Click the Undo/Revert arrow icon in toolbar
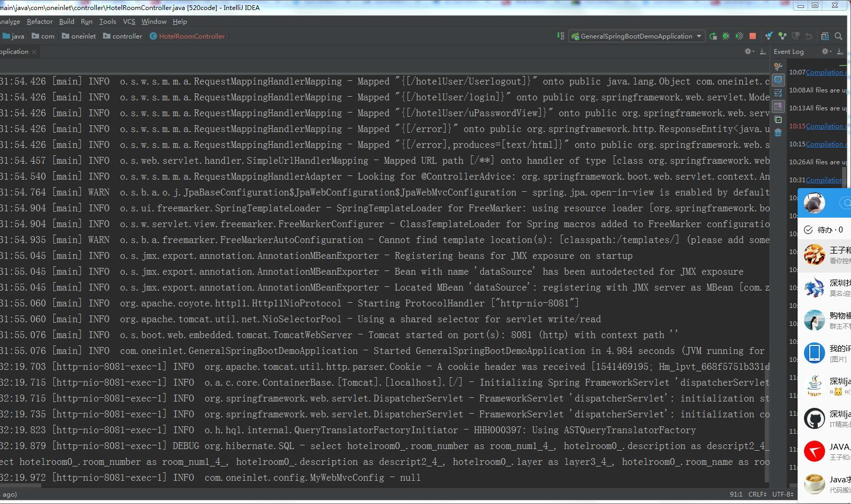 pos(808,36)
